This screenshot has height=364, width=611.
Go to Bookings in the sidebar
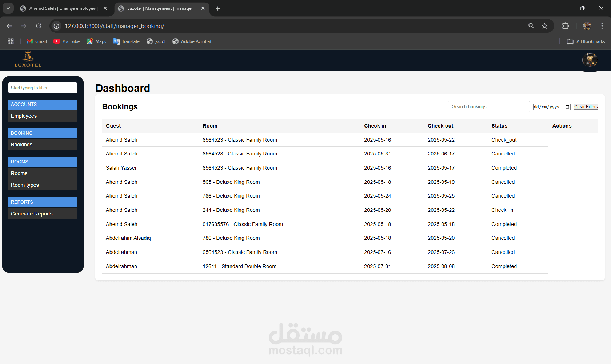[x=43, y=145]
